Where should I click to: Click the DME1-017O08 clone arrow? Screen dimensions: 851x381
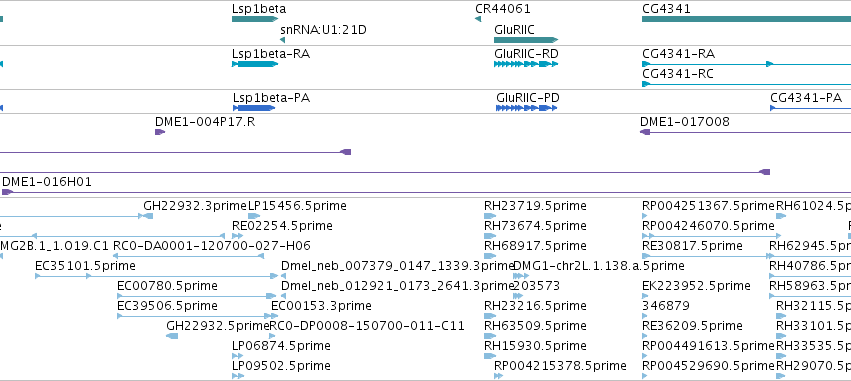click(746, 132)
